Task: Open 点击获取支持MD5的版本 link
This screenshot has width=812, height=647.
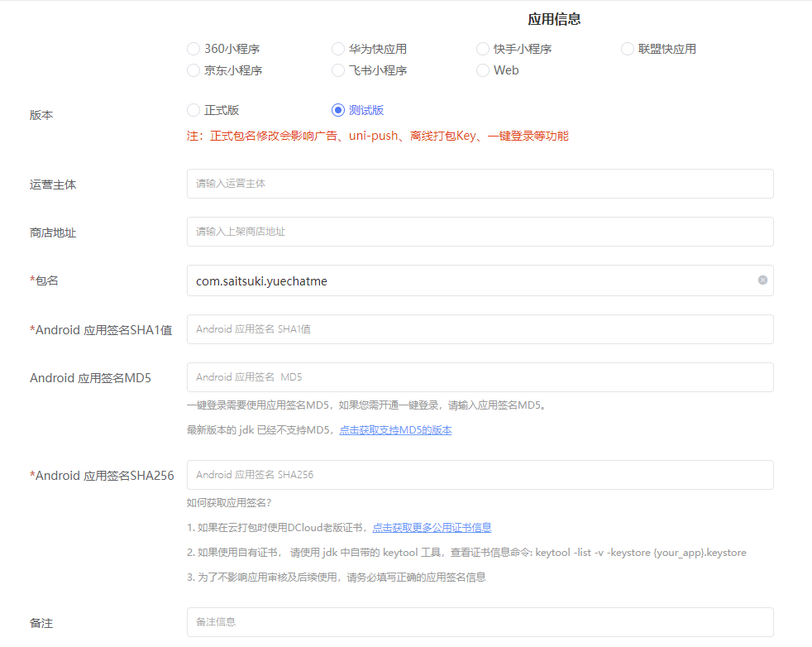Action: click(395, 430)
